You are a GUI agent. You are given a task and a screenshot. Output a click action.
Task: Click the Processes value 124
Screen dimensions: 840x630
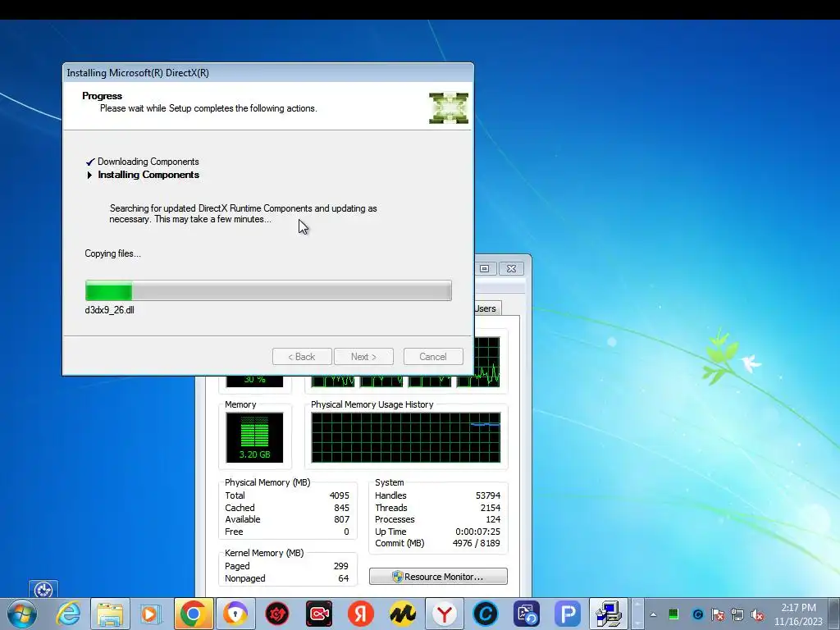coord(493,519)
